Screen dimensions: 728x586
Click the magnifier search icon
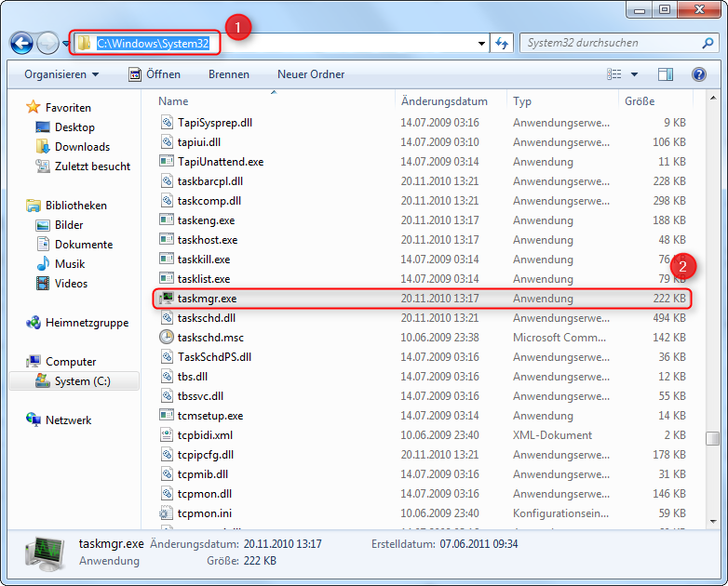708,43
